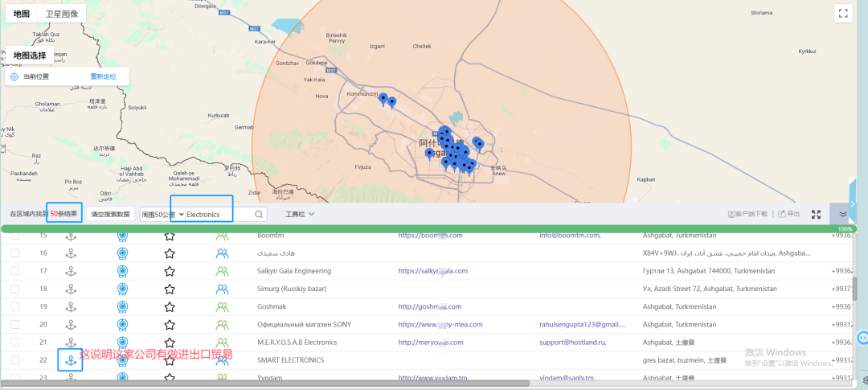This screenshot has width=868, height=390.
Task: Click the 重新定位 relocate link
Action: pyautogui.click(x=104, y=76)
